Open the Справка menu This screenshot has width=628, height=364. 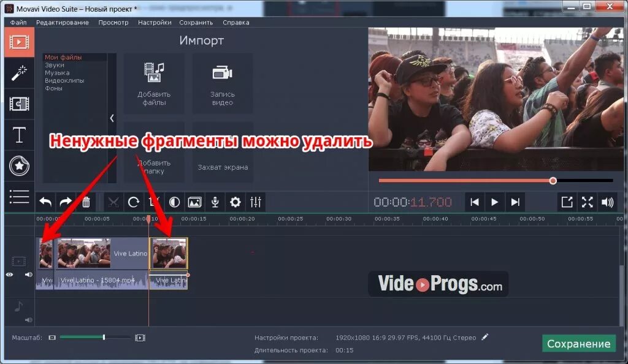tap(236, 23)
